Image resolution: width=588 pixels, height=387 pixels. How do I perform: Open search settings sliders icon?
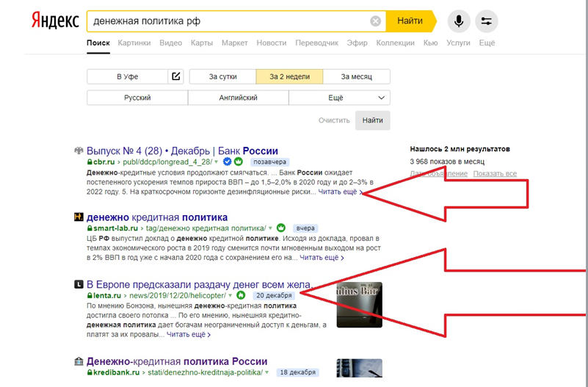tap(487, 21)
